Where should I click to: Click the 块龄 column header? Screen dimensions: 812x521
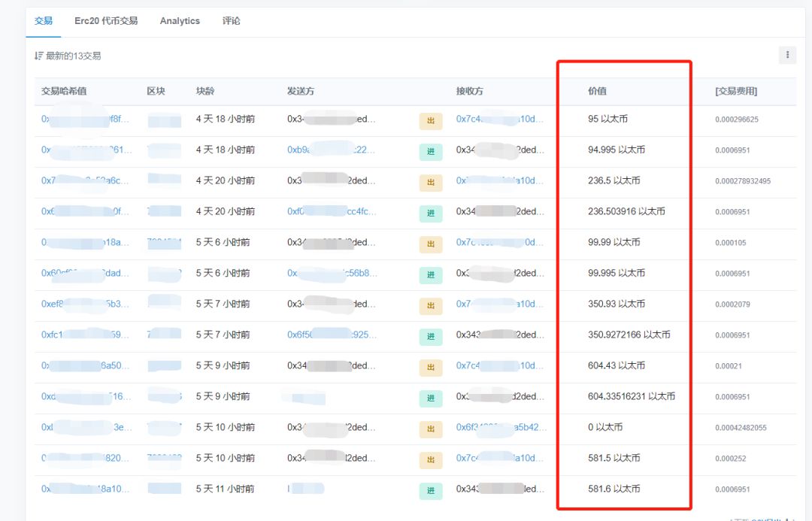[205, 91]
